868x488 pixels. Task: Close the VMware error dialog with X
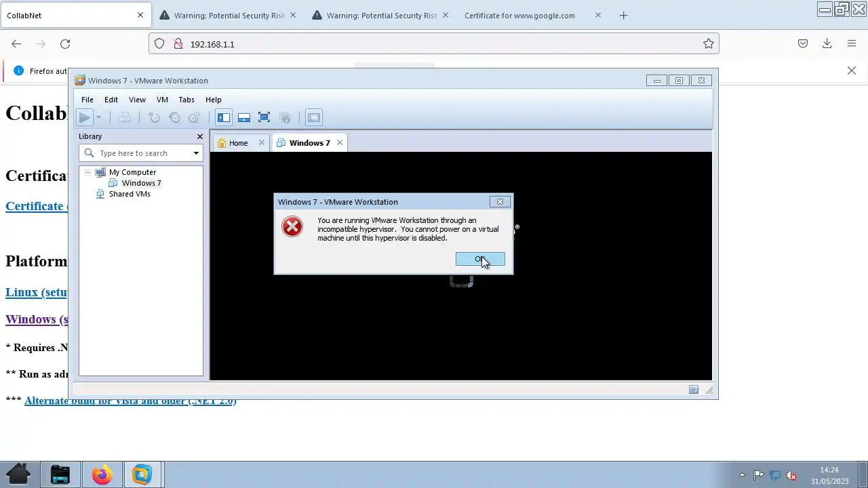[x=500, y=202]
